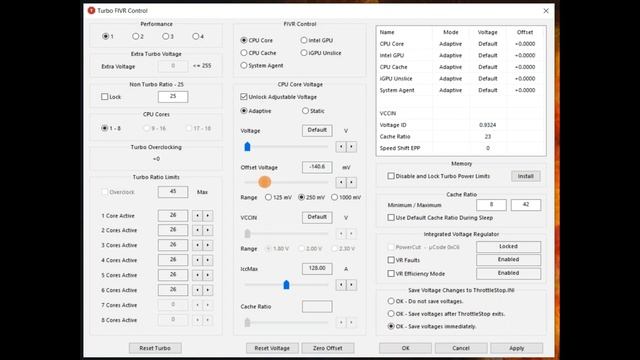Click the VR Efficiency Mode Enabled button
This screenshot has width=640, height=360.
[509, 273]
